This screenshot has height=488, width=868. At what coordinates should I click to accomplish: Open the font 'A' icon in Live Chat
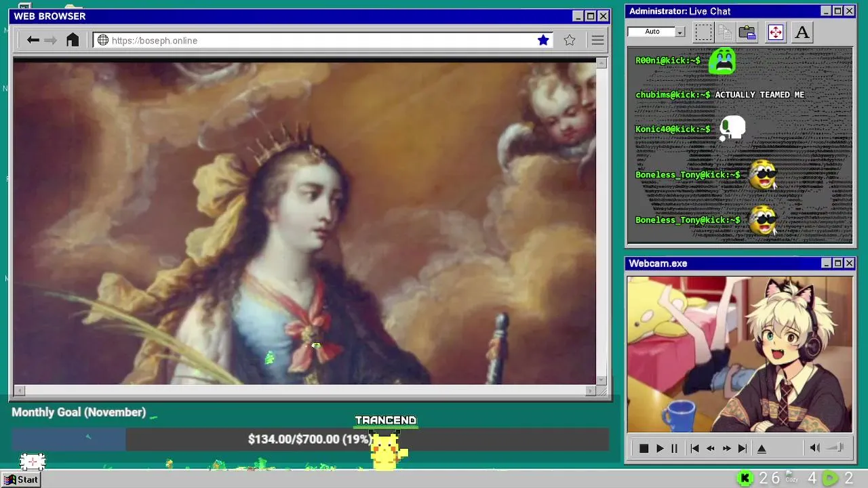coord(802,32)
